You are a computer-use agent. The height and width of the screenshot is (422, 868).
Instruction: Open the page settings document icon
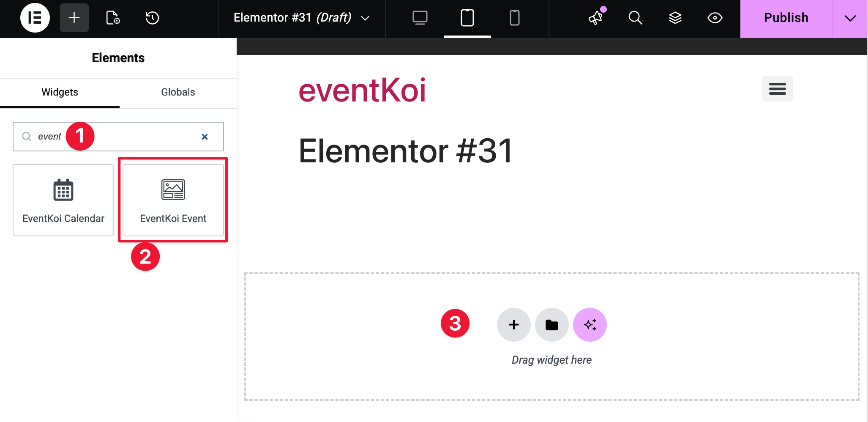pyautogui.click(x=113, y=18)
